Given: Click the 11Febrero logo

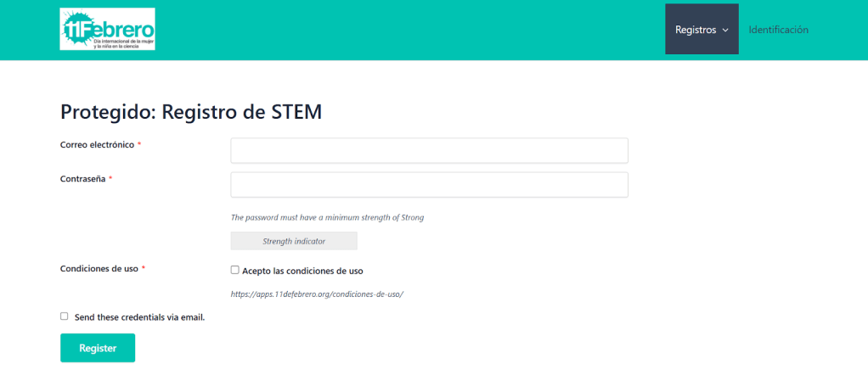Looking at the screenshot, I should (107, 30).
